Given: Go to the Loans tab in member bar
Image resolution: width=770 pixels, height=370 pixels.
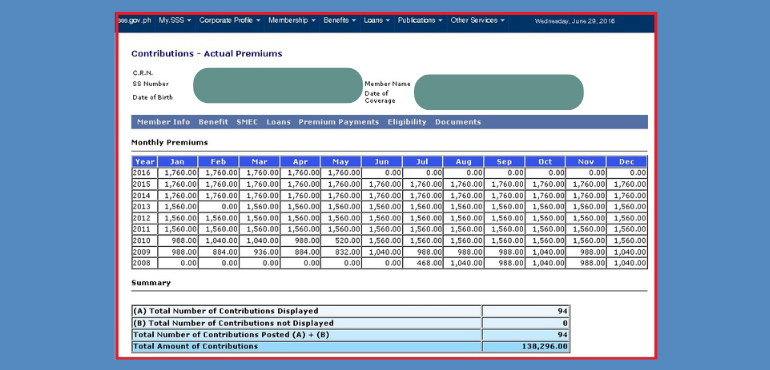Looking at the screenshot, I should [x=278, y=122].
